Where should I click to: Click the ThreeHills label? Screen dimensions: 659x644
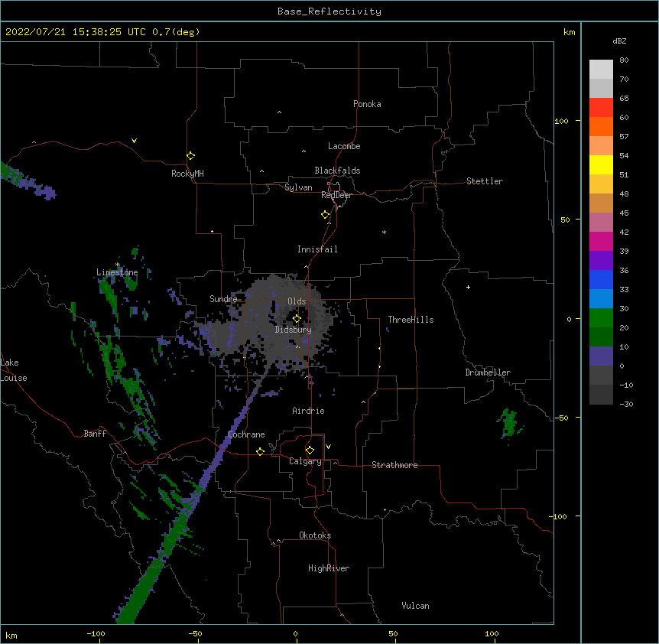(411, 320)
